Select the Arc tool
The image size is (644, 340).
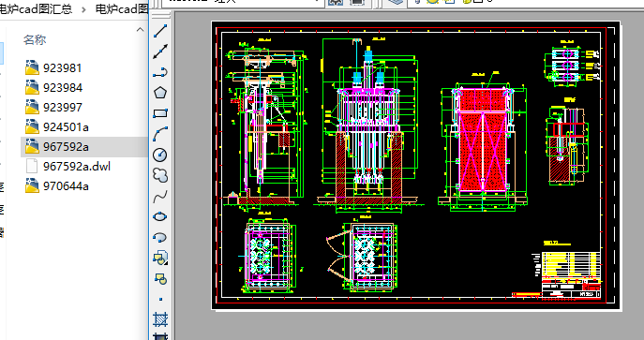point(160,134)
